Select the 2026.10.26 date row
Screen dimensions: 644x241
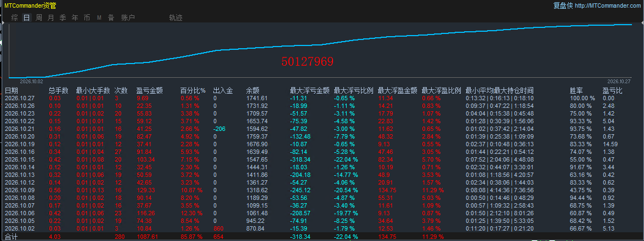click(x=322, y=106)
